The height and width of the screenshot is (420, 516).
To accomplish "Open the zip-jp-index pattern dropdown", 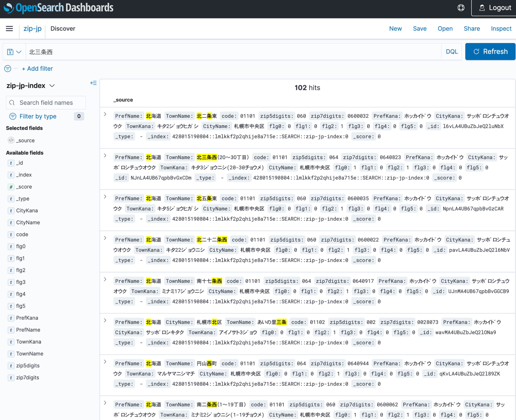I will tap(52, 86).
